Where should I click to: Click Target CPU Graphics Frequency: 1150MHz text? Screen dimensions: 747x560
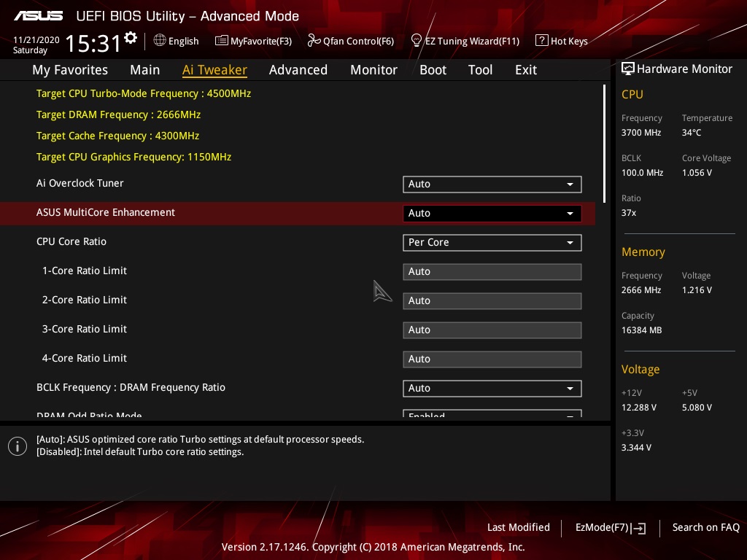click(133, 157)
